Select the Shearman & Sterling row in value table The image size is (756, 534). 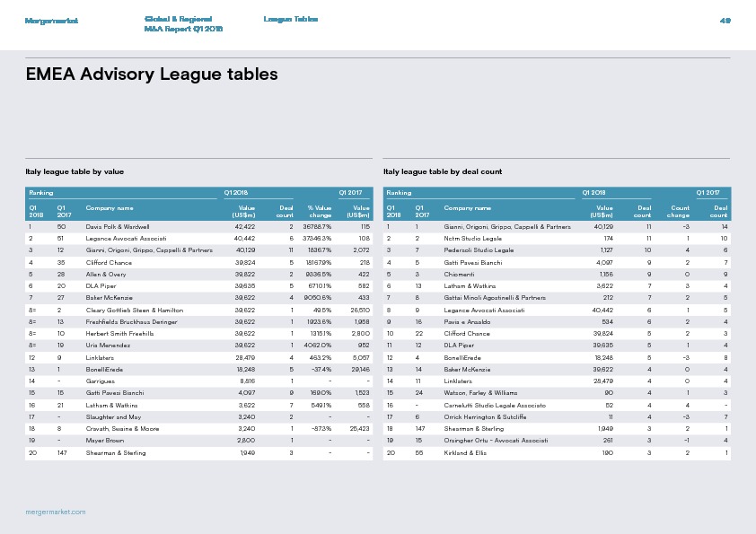pyautogui.click(x=199, y=452)
